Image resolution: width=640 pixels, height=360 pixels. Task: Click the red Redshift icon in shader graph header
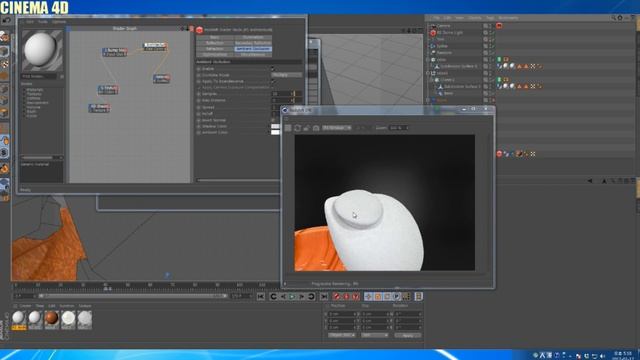click(x=199, y=30)
